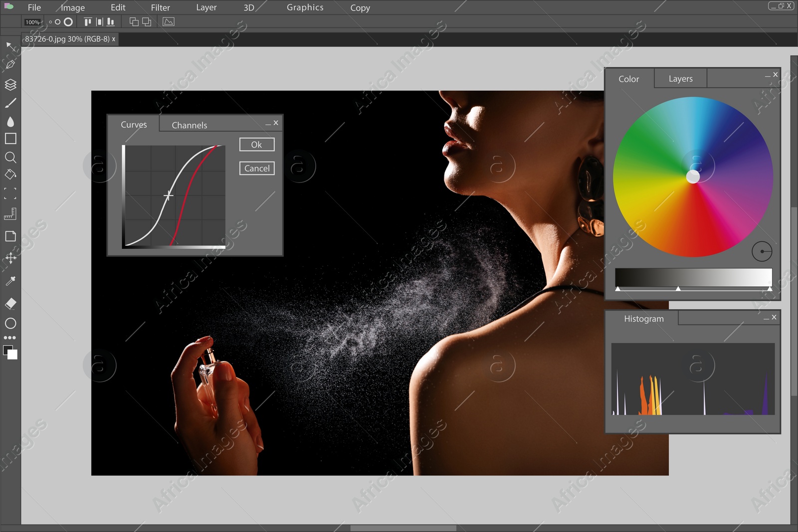Align objects to vertical centers
The image size is (798, 532).
tap(99, 22)
